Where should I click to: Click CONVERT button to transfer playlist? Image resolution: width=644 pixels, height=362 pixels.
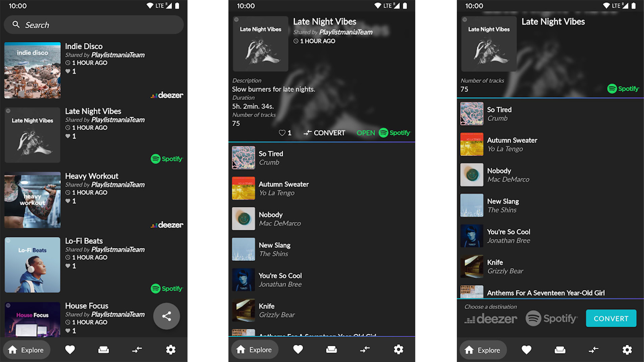pos(612,318)
